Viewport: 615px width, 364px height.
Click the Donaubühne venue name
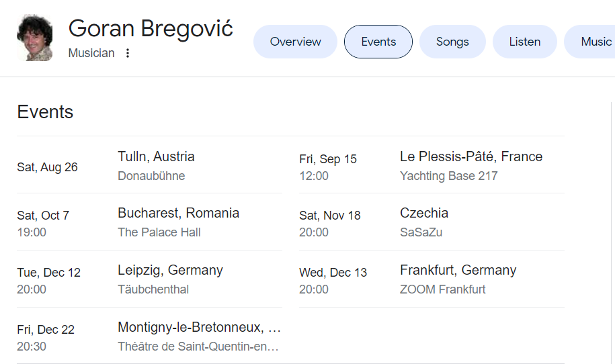pos(151,176)
